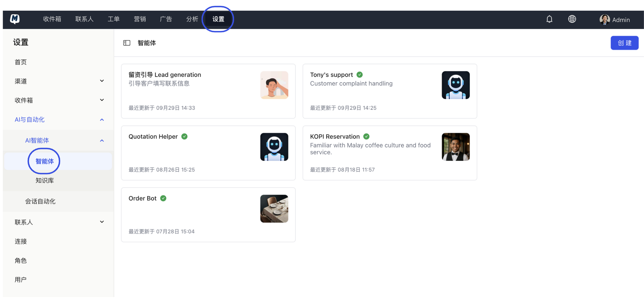Screen dimensions: 644x301
Task: Expand the 渠道 sidebar section
Action: pos(102,81)
